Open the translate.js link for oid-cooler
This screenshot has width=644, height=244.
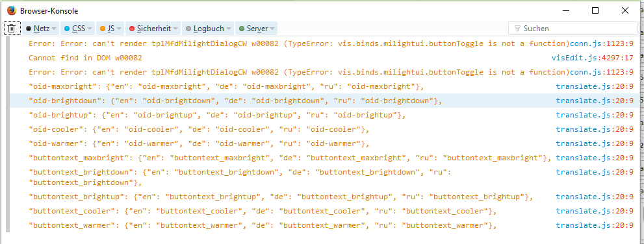595,129
